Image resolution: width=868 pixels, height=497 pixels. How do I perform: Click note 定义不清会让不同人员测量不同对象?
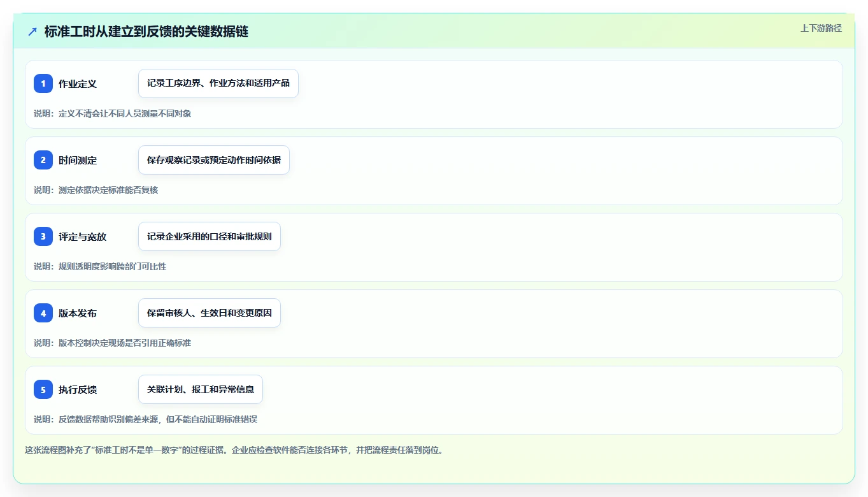pos(113,113)
